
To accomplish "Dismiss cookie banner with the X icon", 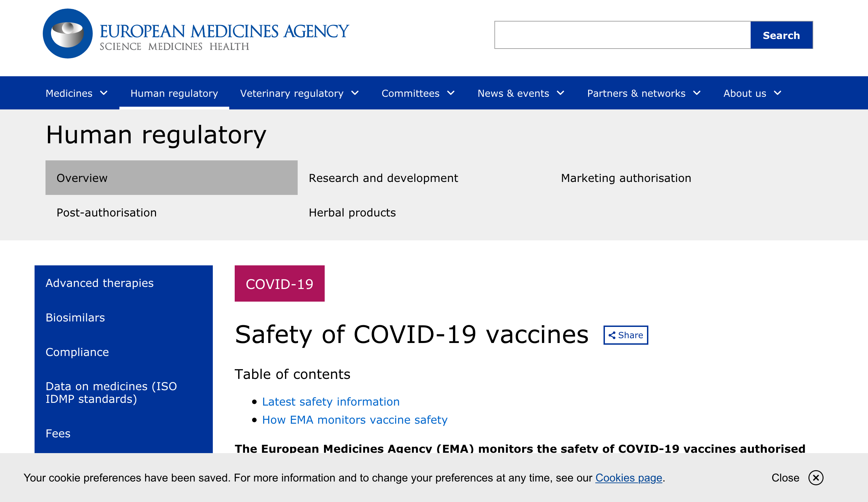I will 816,478.
